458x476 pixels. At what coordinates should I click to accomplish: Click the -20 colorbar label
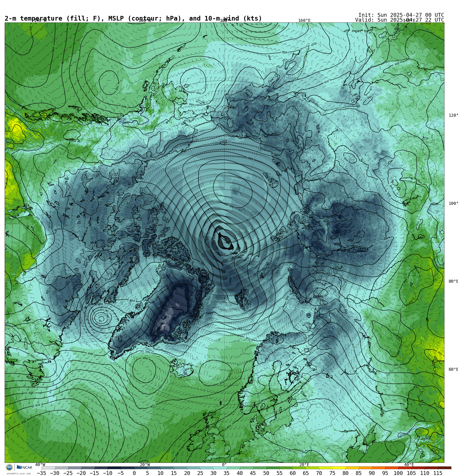tap(81, 473)
